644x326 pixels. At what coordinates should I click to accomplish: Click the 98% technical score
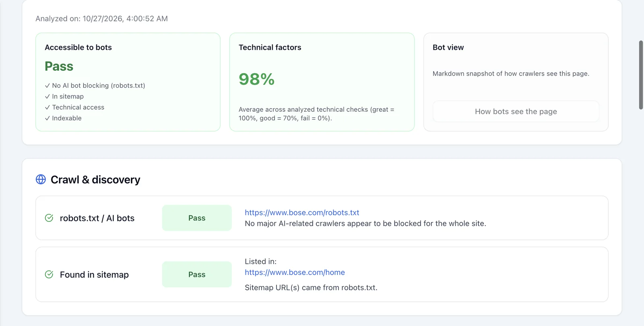click(256, 79)
